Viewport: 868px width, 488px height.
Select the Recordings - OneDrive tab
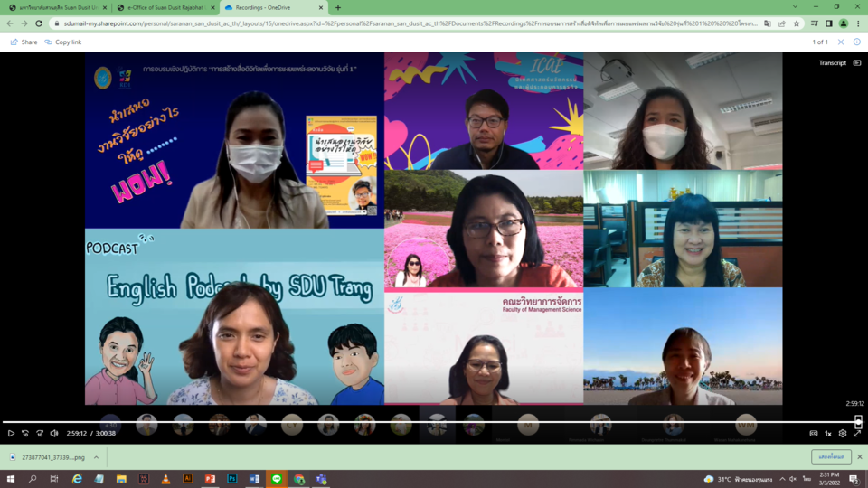(x=273, y=8)
